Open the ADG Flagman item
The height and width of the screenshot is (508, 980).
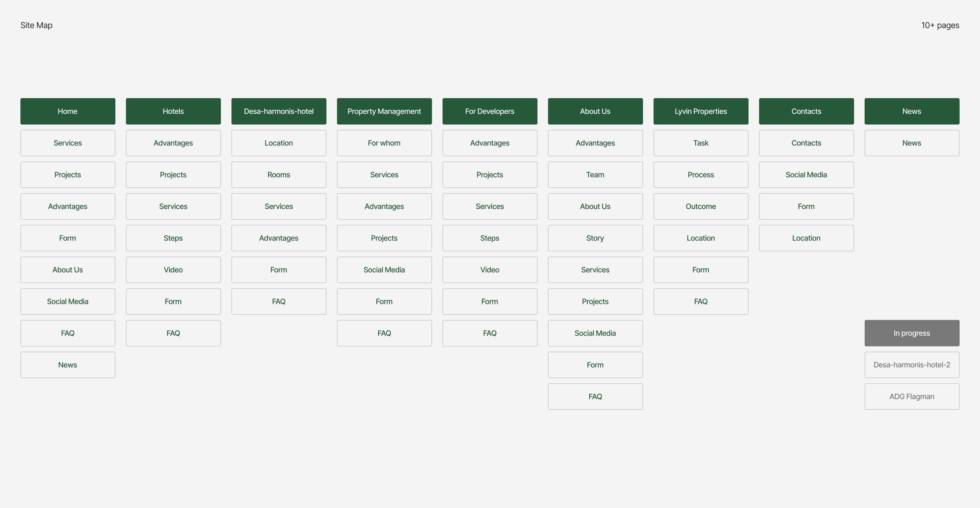click(x=912, y=397)
